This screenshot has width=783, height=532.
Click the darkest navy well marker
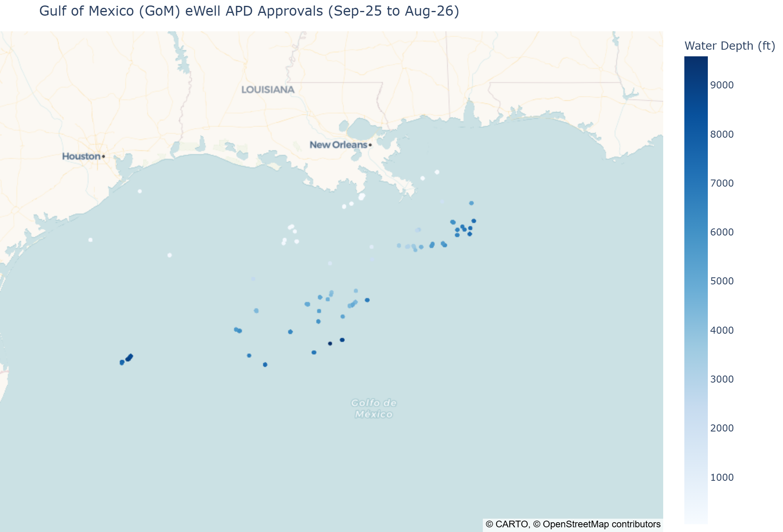click(330, 343)
